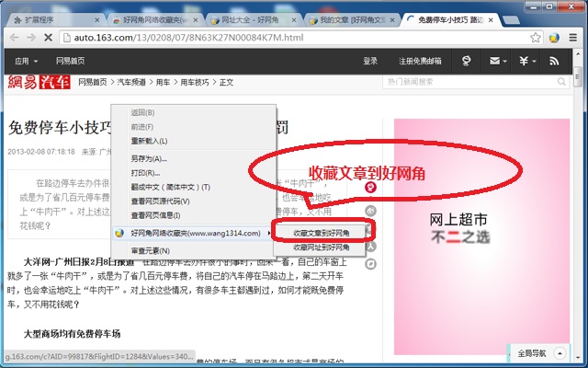588x368 pixels.
Task: Click 用车技巧 in the breadcrumb
Action: pos(195,82)
